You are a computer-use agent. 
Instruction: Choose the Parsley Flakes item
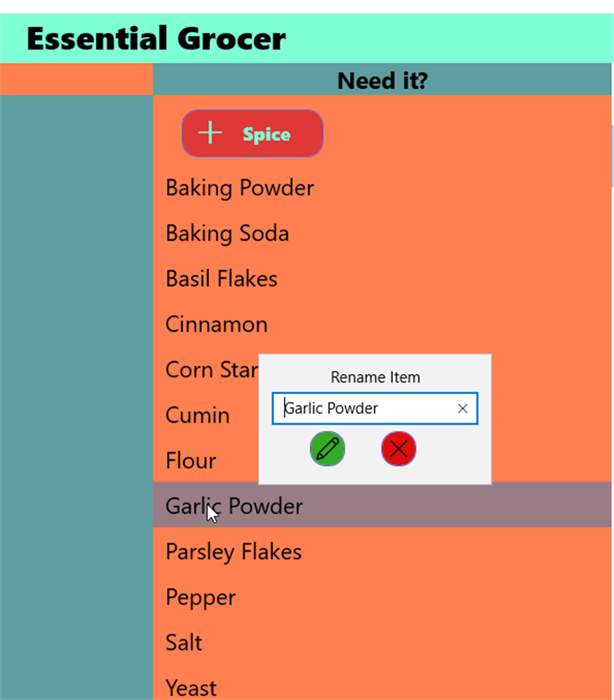click(234, 552)
